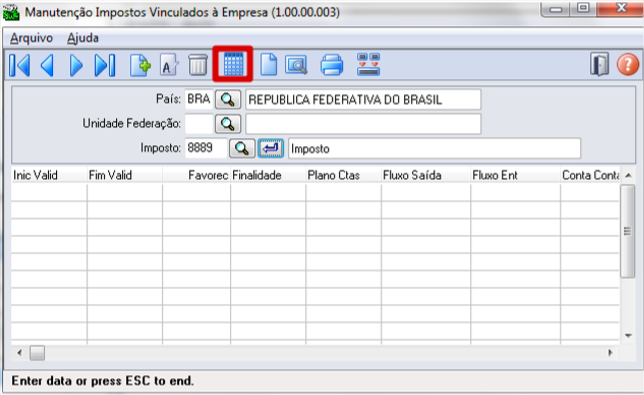The width and height of the screenshot is (644, 395).
Task: Click the Imposto code field containing 8889
Action: point(206,148)
